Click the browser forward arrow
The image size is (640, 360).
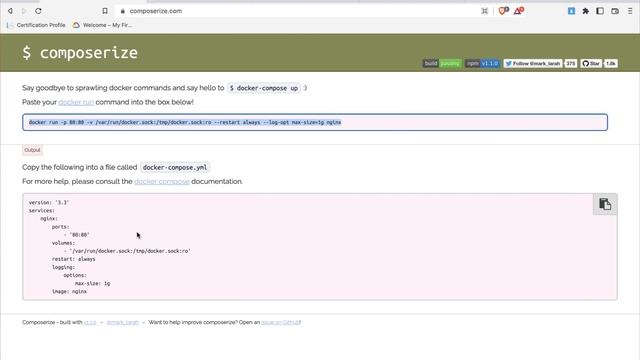click(24, 11)
